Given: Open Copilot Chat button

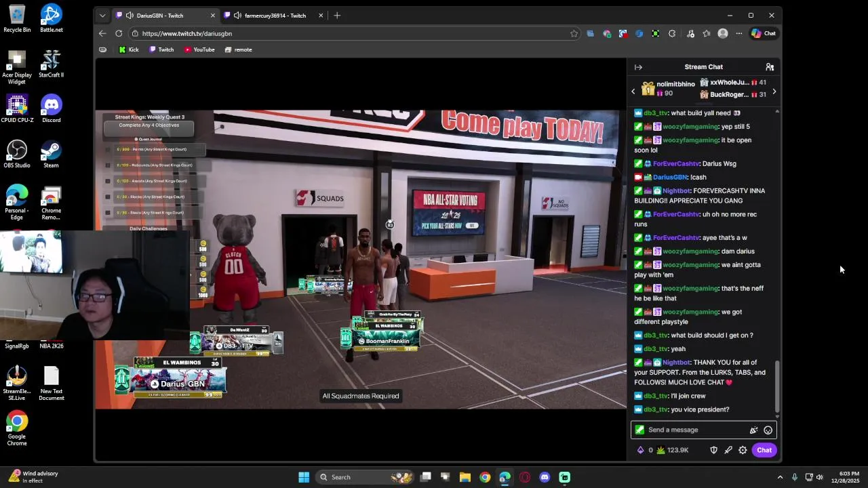Looking at the screenshot, I should click(x=764, y=33).
